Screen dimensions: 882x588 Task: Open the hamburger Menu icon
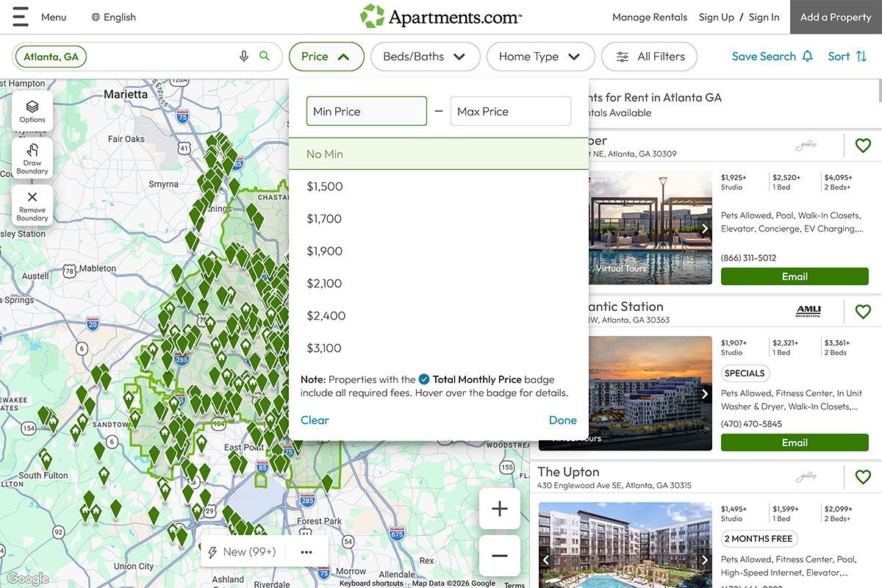pos(19,16)
